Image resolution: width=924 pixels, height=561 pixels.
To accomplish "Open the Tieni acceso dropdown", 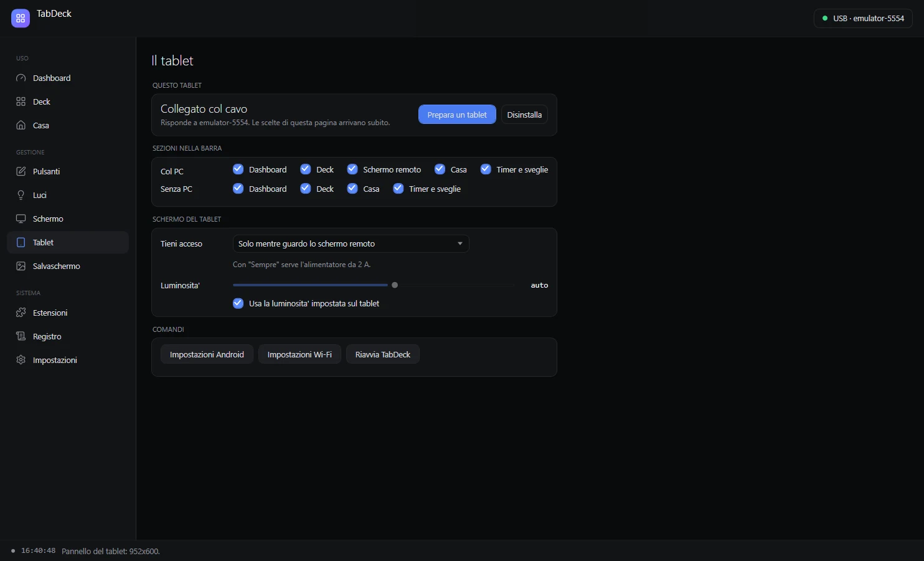I will coord(351,243).
